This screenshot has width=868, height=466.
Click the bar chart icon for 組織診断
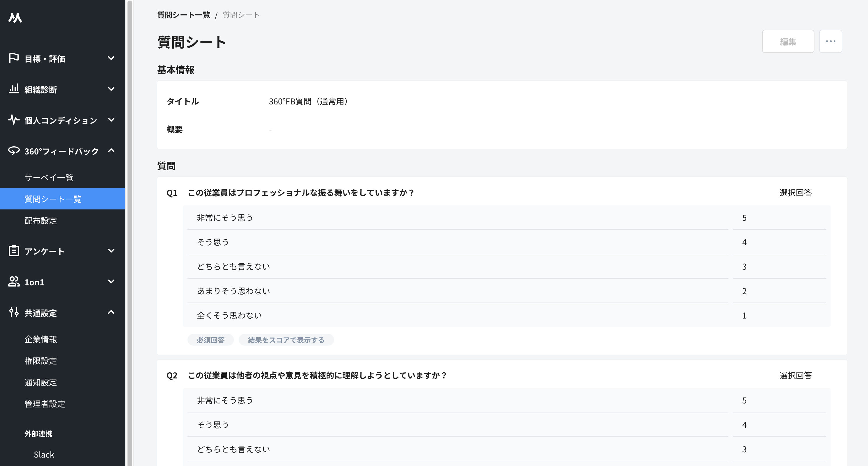(x=13, y=89)
